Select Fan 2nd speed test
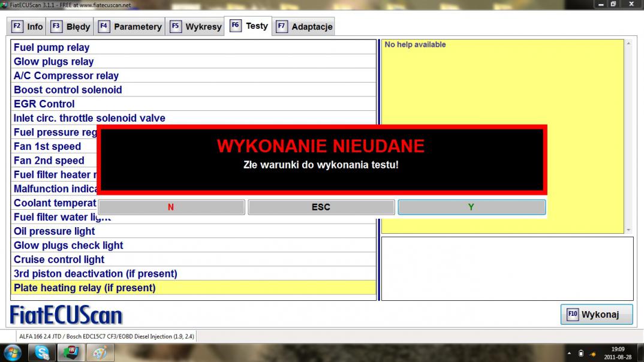The height and width of the screenshot is (362, 644). (x=55, y=161)
